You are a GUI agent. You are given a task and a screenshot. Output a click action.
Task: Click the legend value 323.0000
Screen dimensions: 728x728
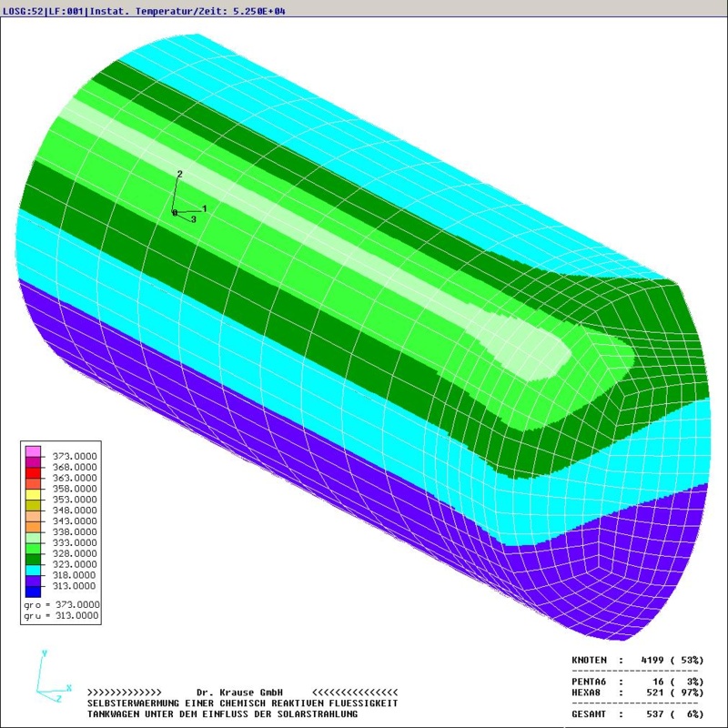(75, 564)
